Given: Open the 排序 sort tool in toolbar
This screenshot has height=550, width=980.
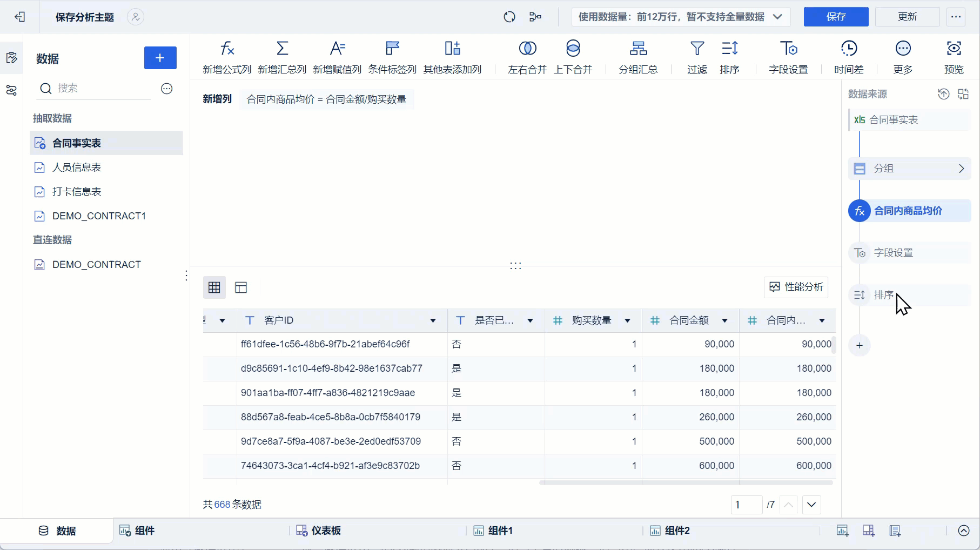Looking at the screenshot, I should tap(729, 57).
